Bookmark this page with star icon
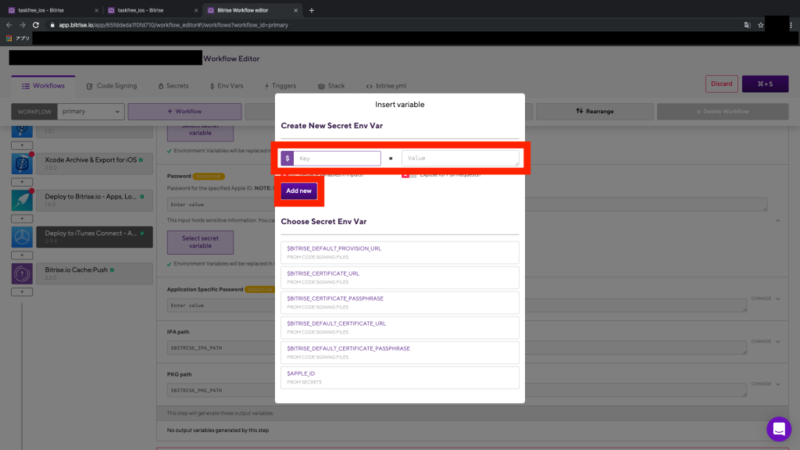800x450 pixels. click(x=761, y=24)
